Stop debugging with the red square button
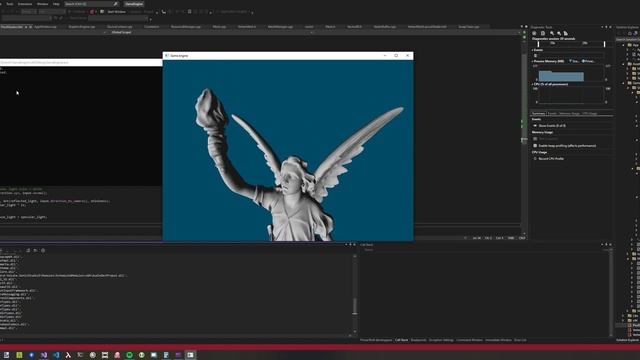This screenshot has width=640, height=360. (92, 12)
